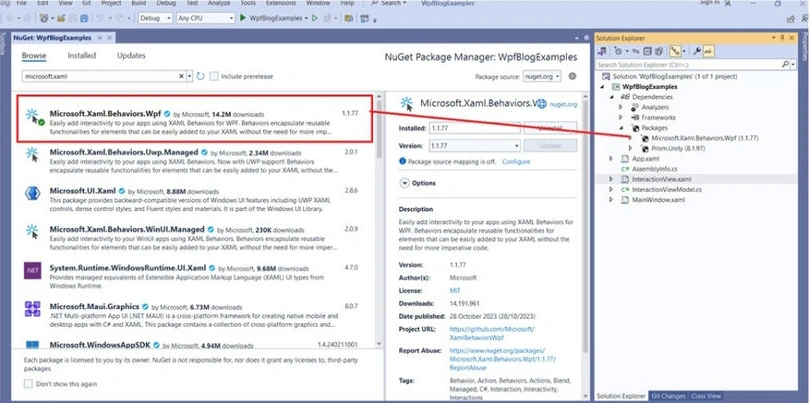Image resolution: width=811 pixels, height=403 pixels.
Task: Open the nuget.org link beside package title
Action: pos(563,104)
